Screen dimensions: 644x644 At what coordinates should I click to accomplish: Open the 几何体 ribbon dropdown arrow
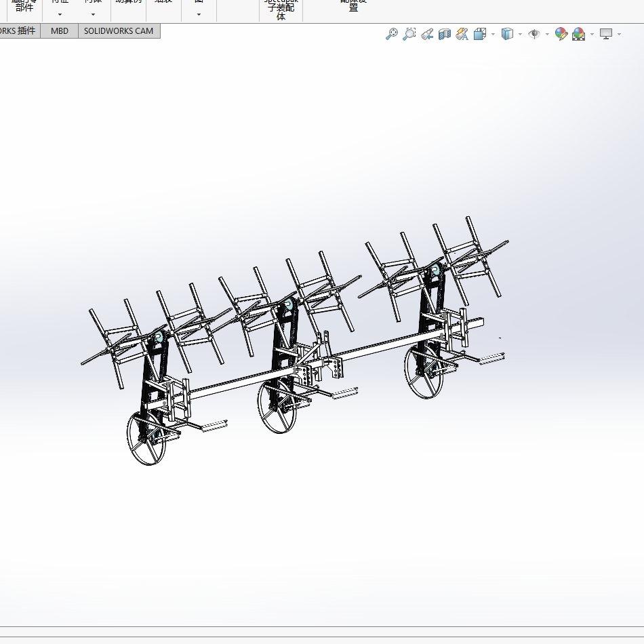94,14
